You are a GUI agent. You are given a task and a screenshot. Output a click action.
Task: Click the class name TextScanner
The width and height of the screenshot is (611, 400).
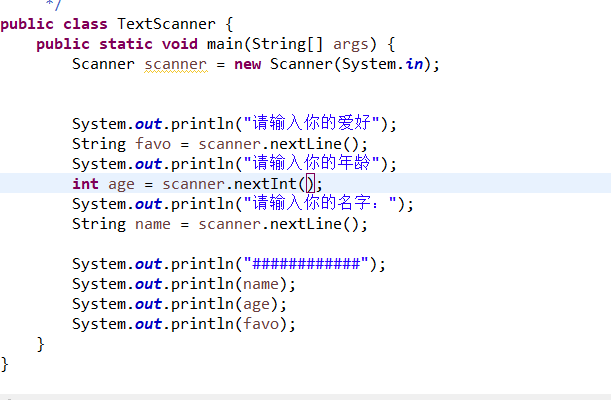166,24
